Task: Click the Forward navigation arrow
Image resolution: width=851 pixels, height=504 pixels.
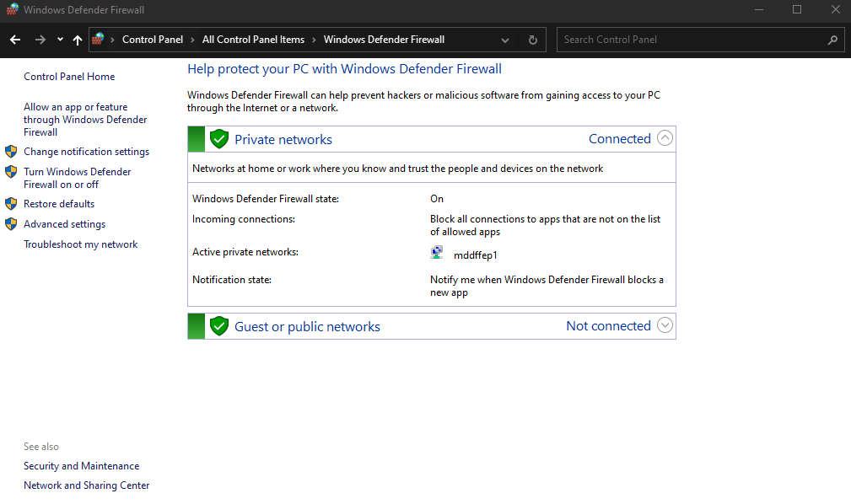Action: point(40,40)
